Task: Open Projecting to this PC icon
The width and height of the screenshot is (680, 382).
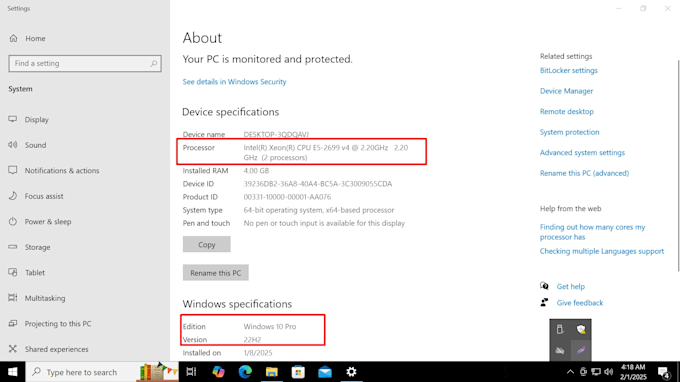Action: pos(13,323)
